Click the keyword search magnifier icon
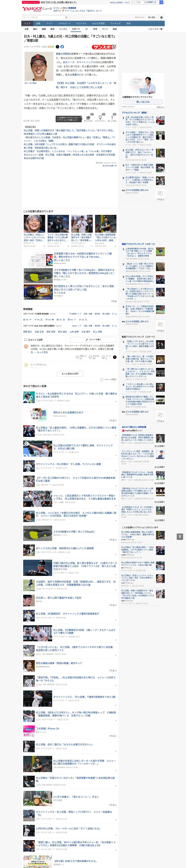Screen dimensions: 186x868 [66, 18]
